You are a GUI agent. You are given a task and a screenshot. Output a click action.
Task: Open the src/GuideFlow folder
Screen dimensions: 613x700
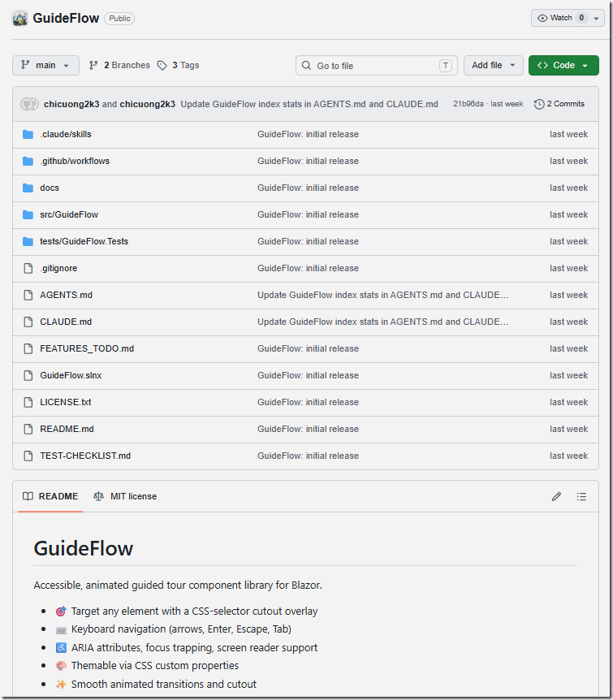tap(69, 214)
